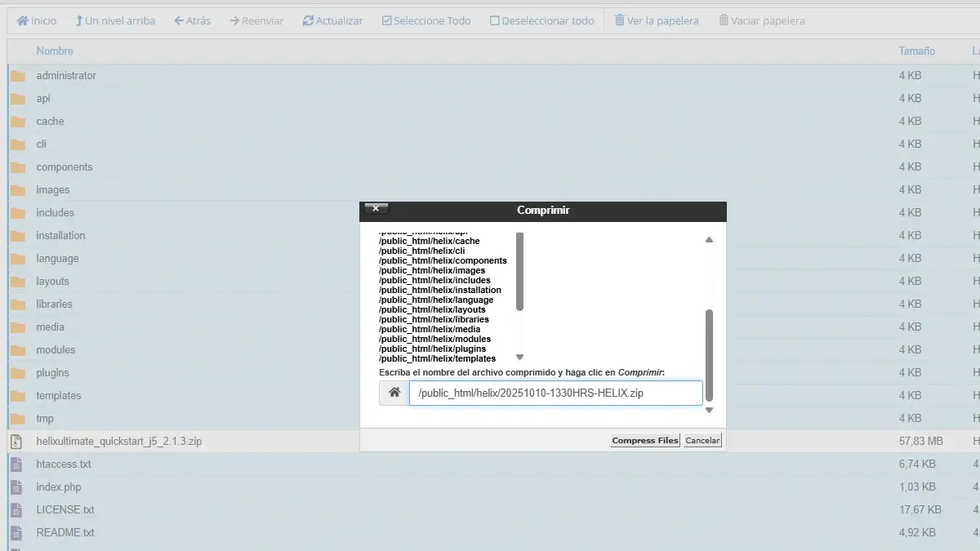Viewport: 980px width, 551px height.
Task: Click the dialog's scroll up arrow
Action: [x=709, y=240]
